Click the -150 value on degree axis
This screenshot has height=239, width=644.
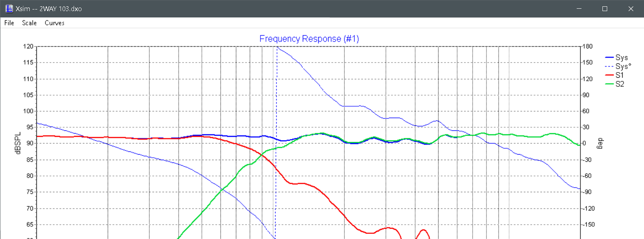pos(588,224)
